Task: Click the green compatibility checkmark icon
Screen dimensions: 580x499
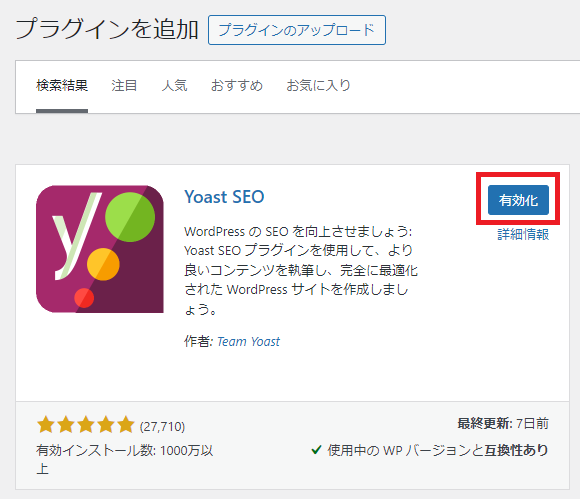Action: 316,450
